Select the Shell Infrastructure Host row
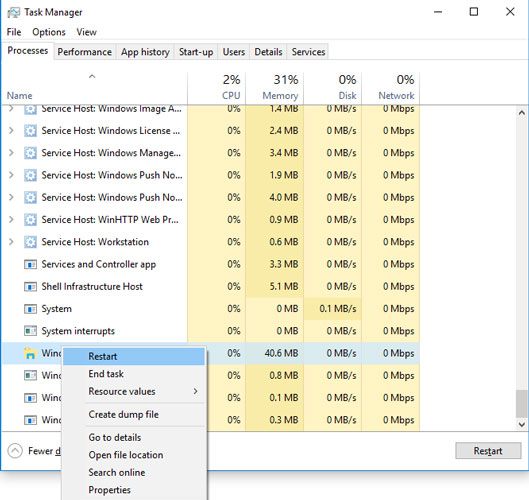The image size is (529, 500). pos(211,286)
